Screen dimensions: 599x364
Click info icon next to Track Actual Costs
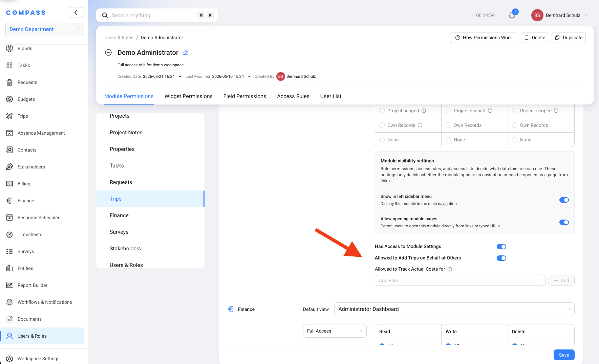450,269
